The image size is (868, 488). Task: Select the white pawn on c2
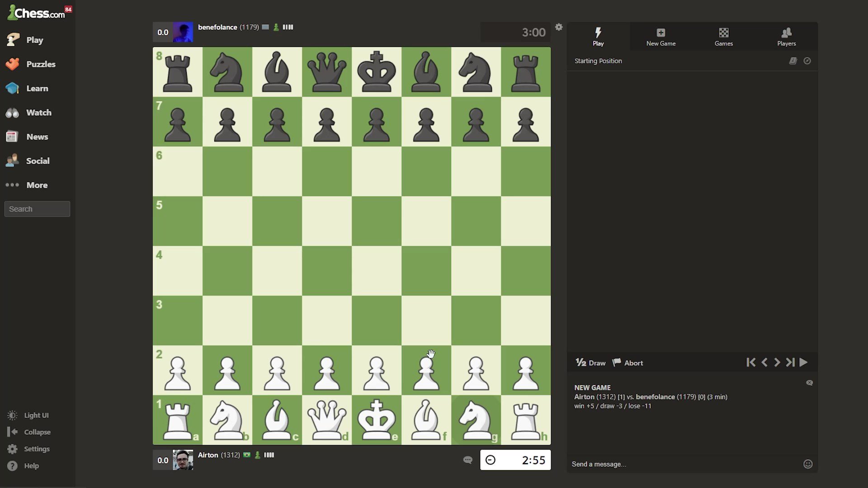click(277, 371)
